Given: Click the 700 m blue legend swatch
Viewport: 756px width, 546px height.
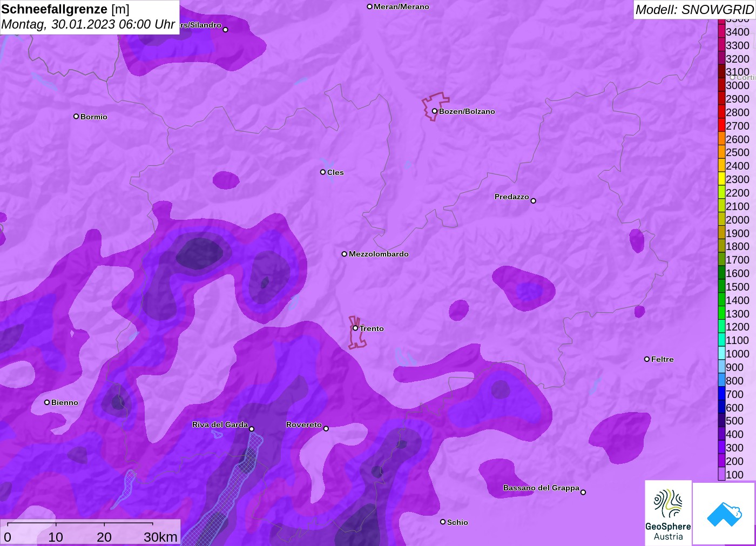Looking at the screenshot, I should click(x=721, y=394).
